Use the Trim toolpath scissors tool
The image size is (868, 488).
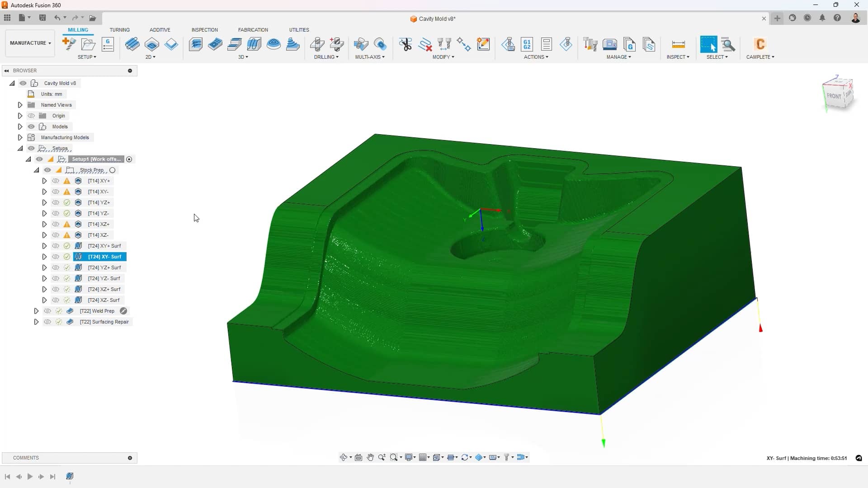point(406,44)
